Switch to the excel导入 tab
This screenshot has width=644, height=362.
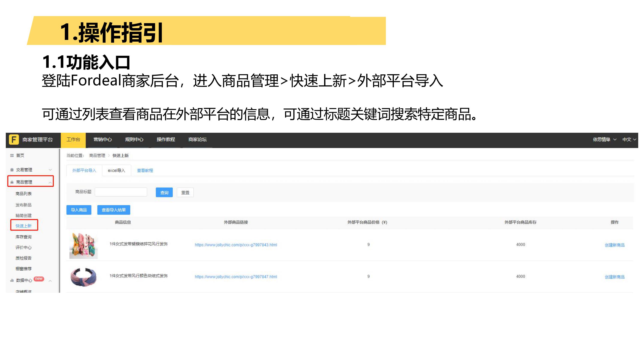[117, 170]
